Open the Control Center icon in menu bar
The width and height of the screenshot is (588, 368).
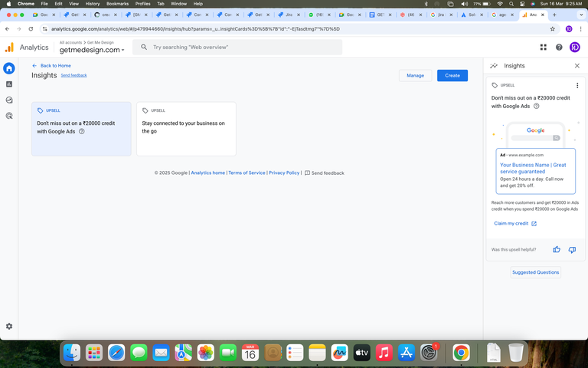pyautogui.click(x=522, y=4)
